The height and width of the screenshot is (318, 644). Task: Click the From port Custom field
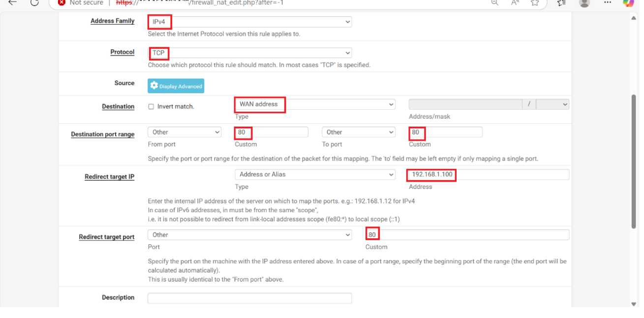(x=272, y=132)
